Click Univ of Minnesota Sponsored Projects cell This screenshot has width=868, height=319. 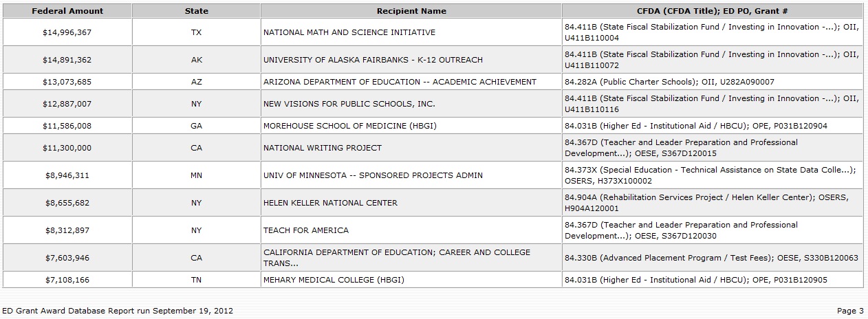(x=373, y=175)
